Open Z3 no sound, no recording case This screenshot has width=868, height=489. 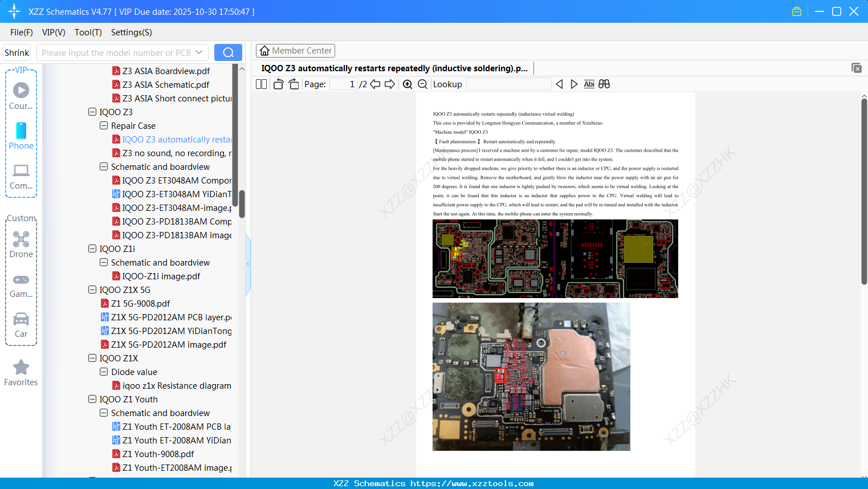[x=172, y=153]
